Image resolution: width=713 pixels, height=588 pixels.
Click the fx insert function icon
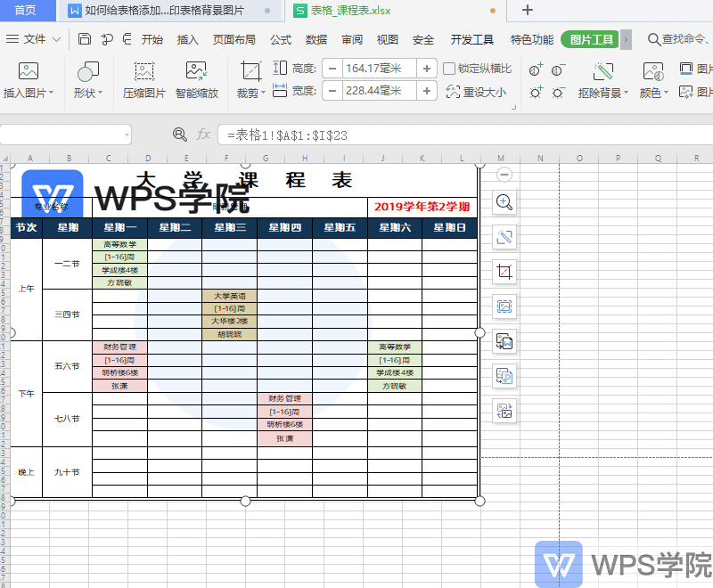pyautogui.click(x=203, y=135)
